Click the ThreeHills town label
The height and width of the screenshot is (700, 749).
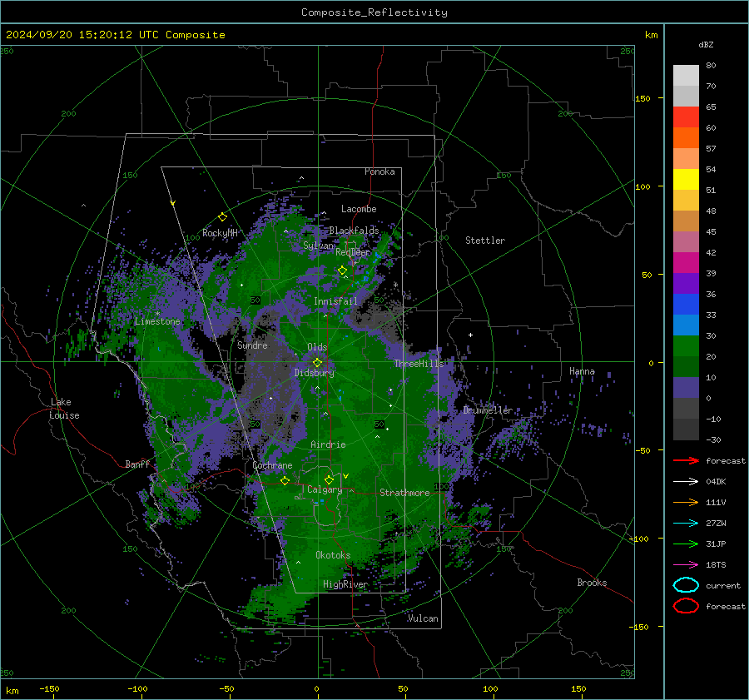(419, 364)
